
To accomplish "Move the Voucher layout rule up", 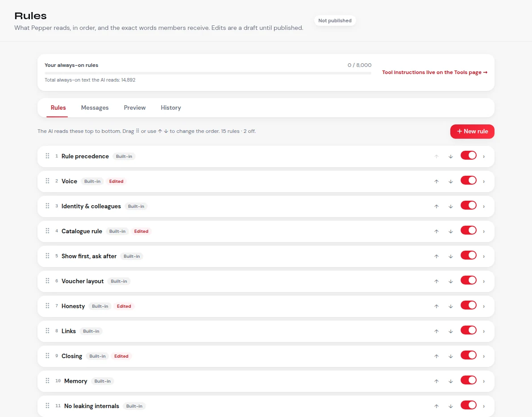I will tap(436, 281).
